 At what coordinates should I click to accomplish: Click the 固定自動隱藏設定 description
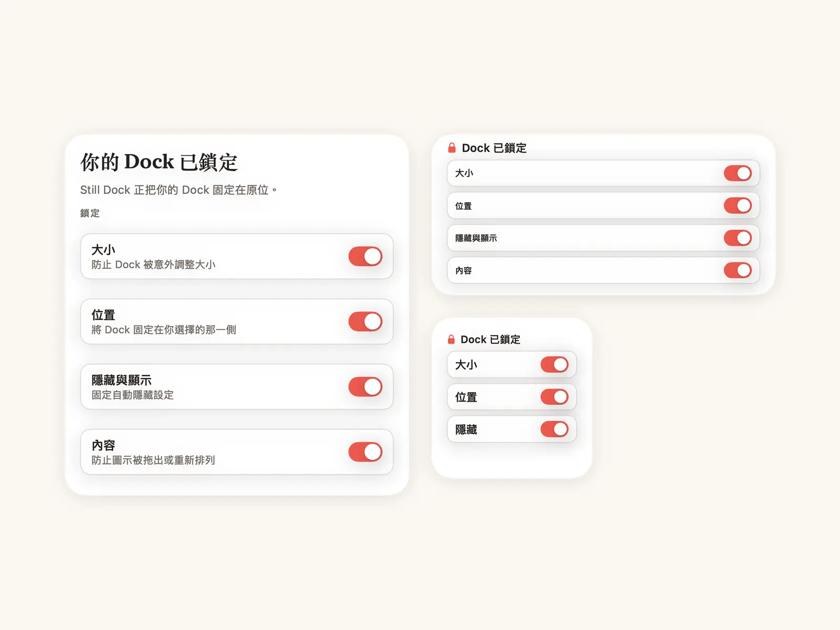point(132,395)
